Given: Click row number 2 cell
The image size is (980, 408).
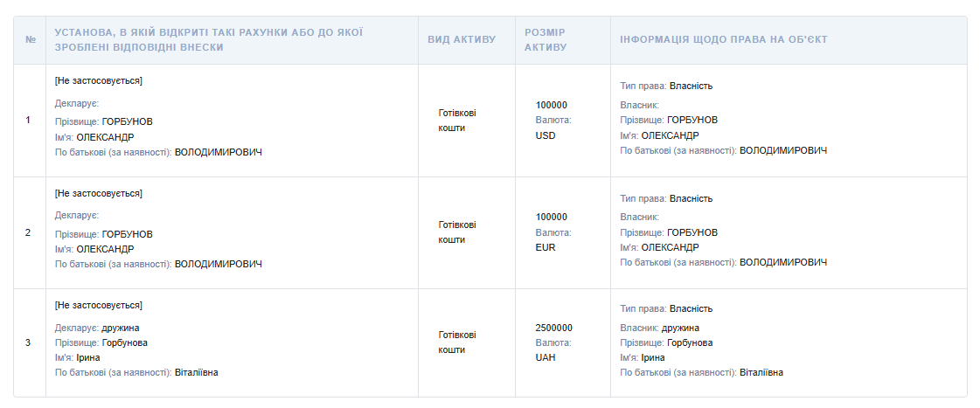Looking at the screenshot, I should click(28, 232).
